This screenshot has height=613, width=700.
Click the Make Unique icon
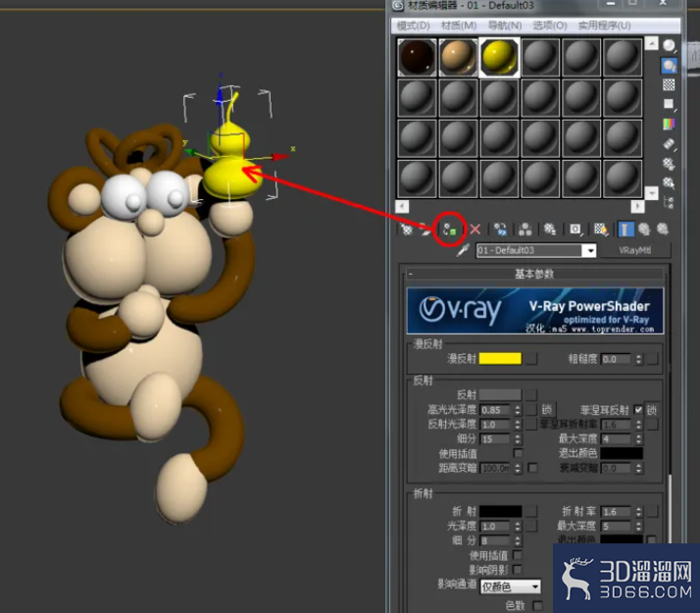point(525,230)
